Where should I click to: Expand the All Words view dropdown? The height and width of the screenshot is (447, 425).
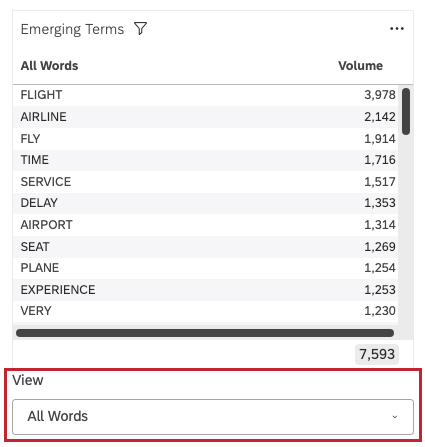pyautogui.click(x=213, y=417)
